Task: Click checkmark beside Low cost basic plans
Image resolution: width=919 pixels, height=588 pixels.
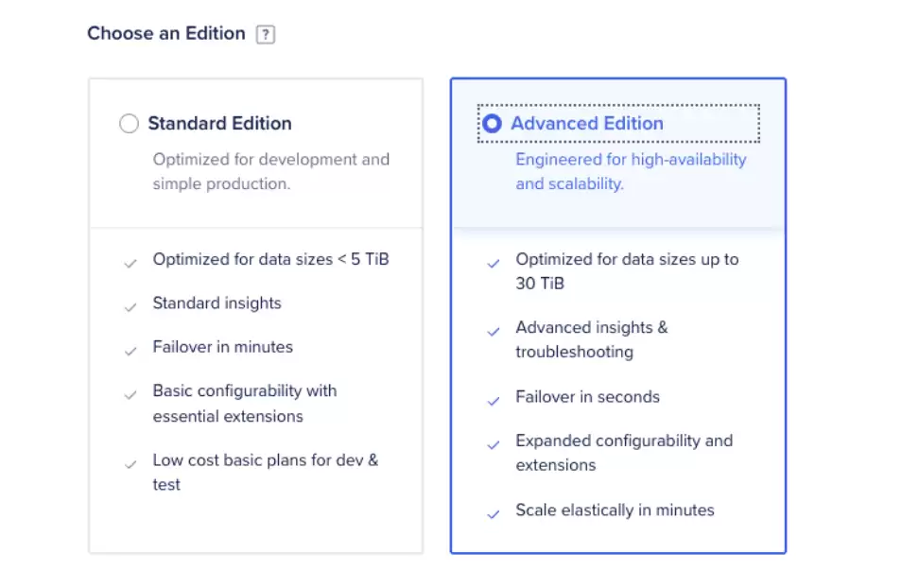Action: coord(130,464)
